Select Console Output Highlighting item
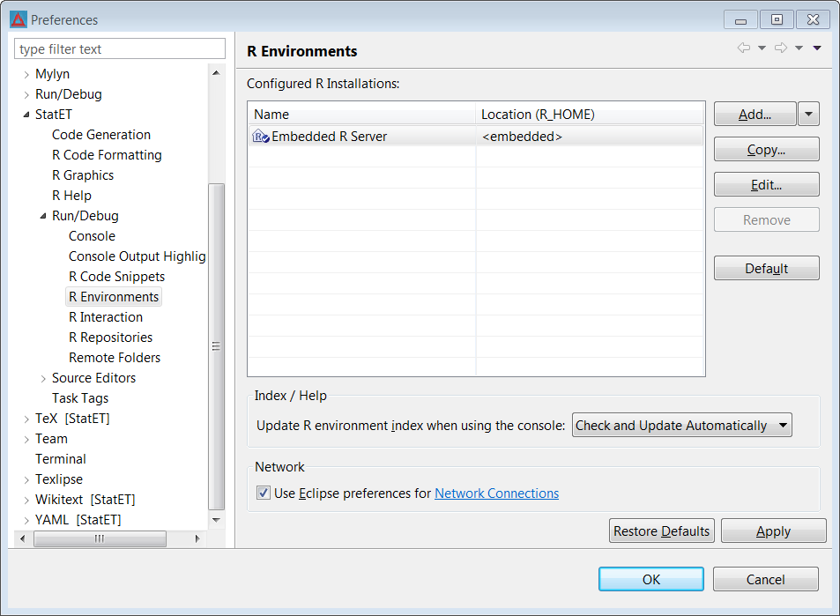The width and height of the screenshot is (840, 616). 138,256
